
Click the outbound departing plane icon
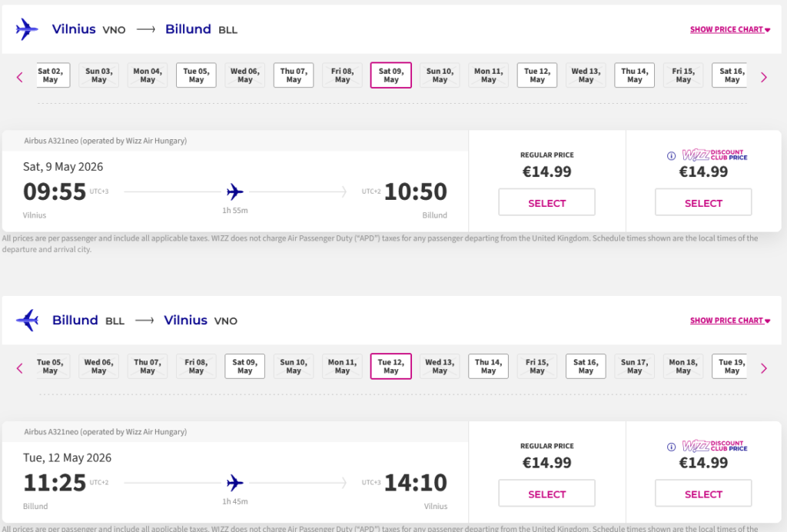[x=27, y=29]
